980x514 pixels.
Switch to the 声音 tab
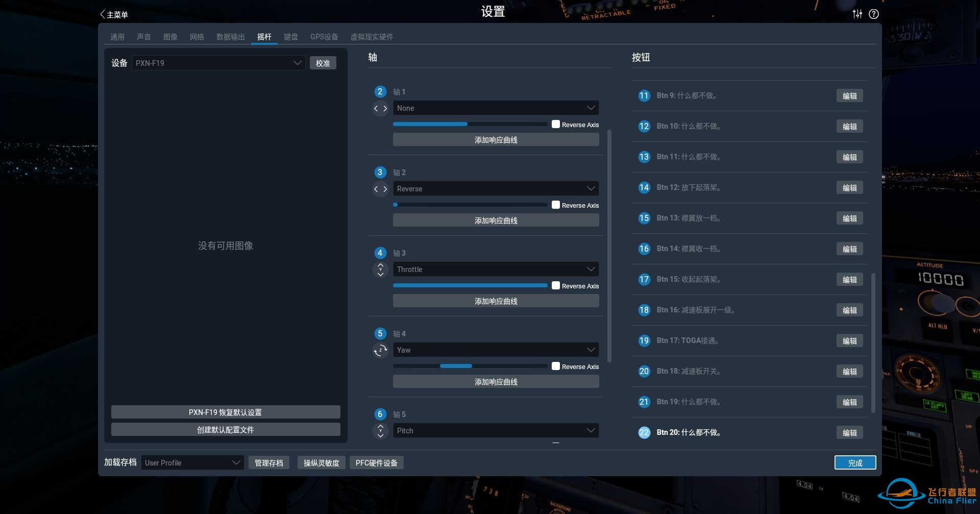tap(144, 37)
